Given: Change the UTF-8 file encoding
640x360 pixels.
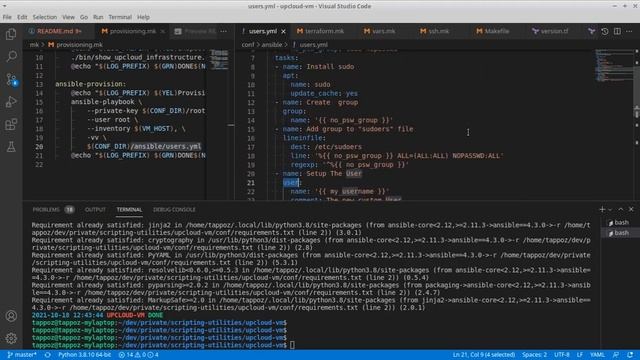Looking at the screenshot, I should click(x=562, y=355).
